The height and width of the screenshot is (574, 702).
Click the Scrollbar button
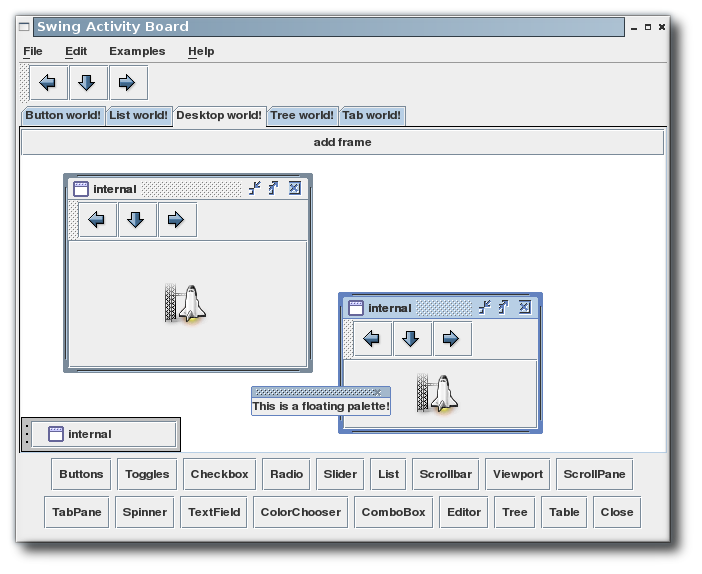(445, 474)
